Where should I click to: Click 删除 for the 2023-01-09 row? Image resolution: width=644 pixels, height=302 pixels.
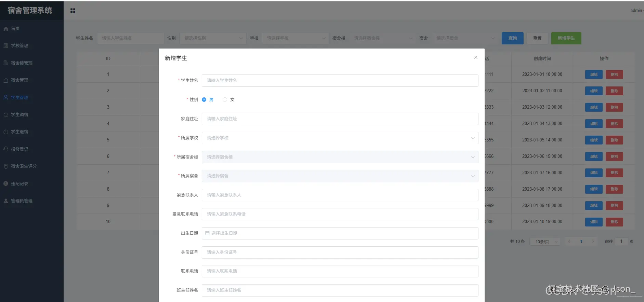tap(614, 206)
